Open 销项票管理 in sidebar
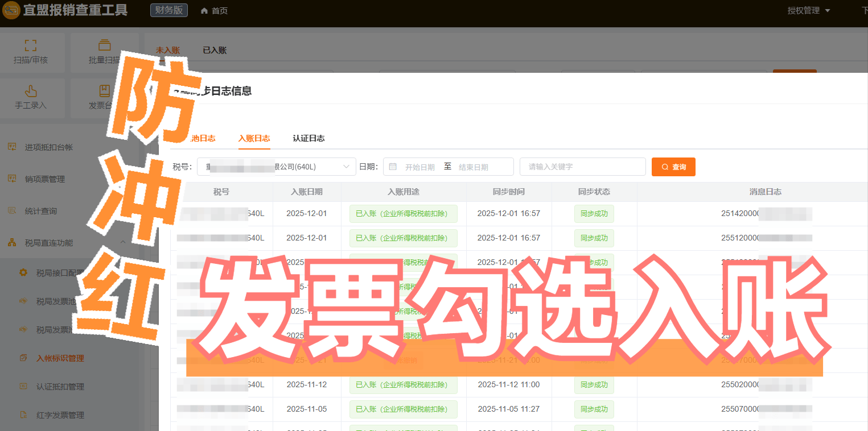 pyautogui.click(x=45, y=179)
